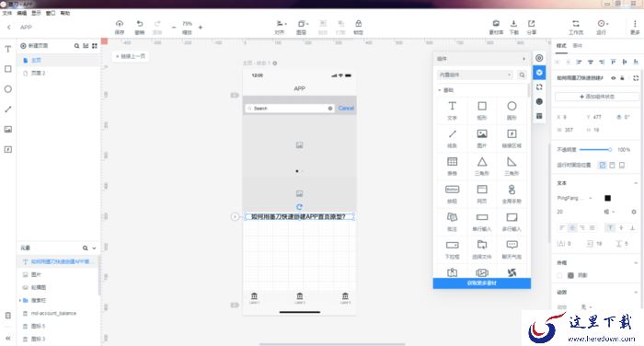Search components with the magnifier button
The width and height of the screenshot is (644, 346).
[522, 75]
